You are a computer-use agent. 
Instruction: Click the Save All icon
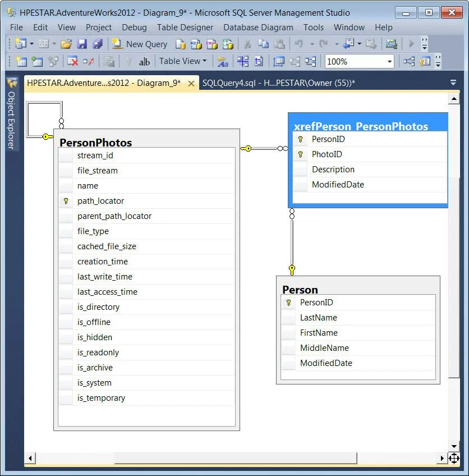click(98, 44)
